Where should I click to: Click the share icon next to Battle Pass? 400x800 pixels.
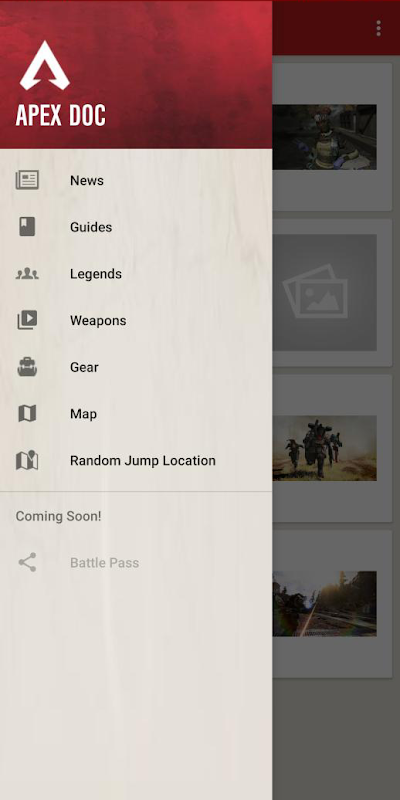coord(27,562)
